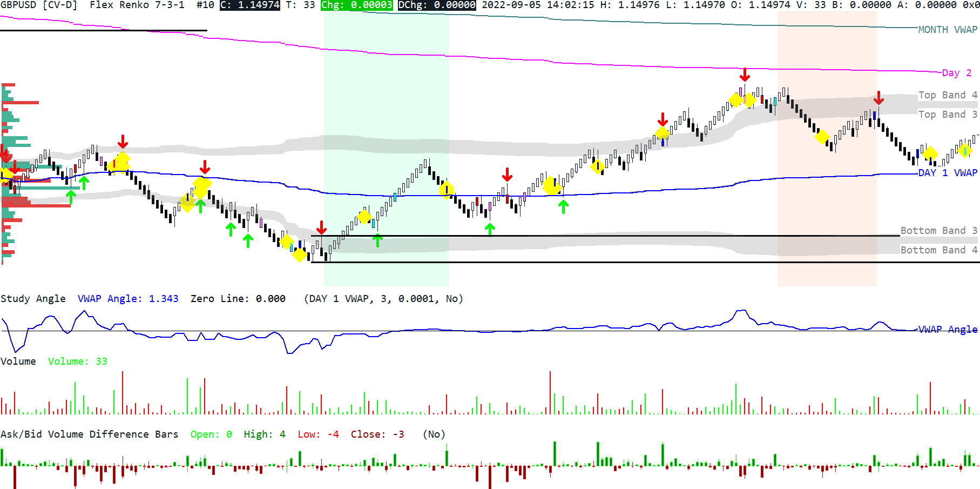Image resolution: width=980 pixels, height=489 pixels.
Task: Click the O: 1.14974 open value
Action: coord(760,5)
